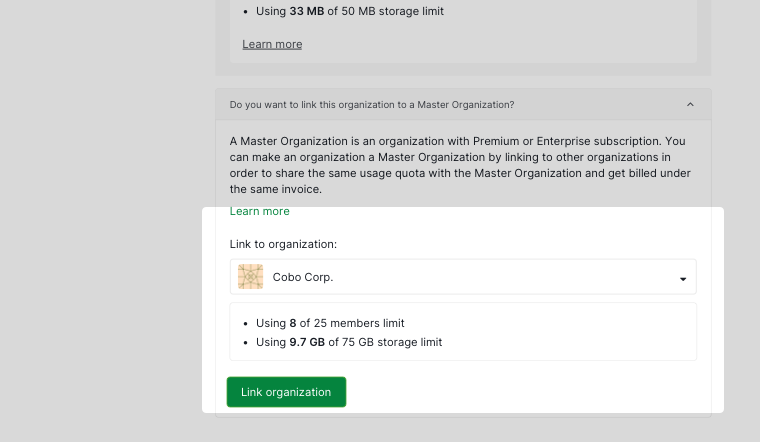Click the Master Organization description paragraph
The image size is (760, 442).
point(457,165)
